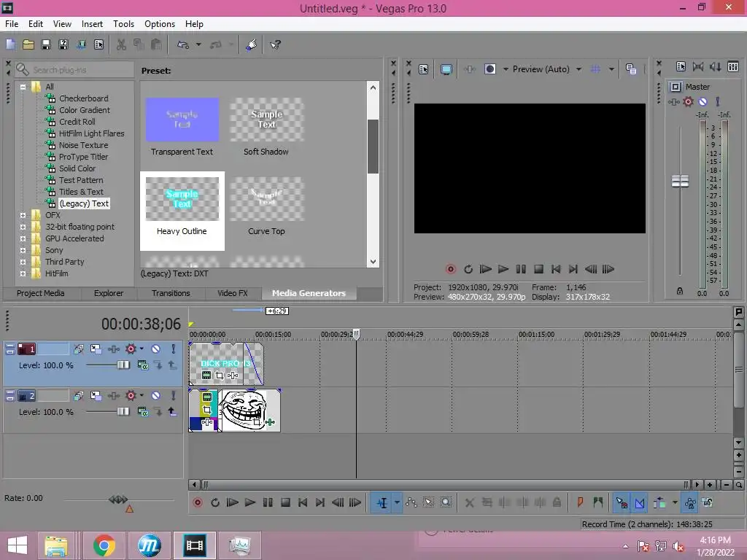Click the Master FX gear icon

[688, 101]
